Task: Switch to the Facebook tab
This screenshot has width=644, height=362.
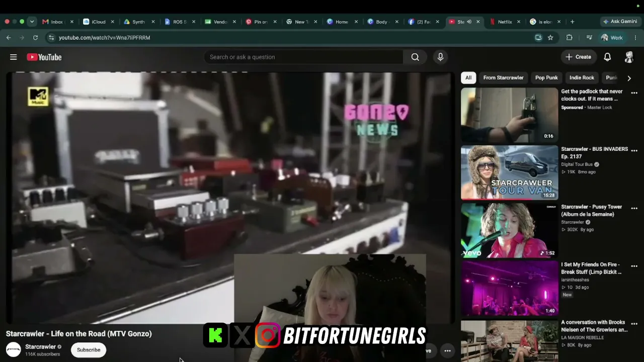Action: [424, 22]
